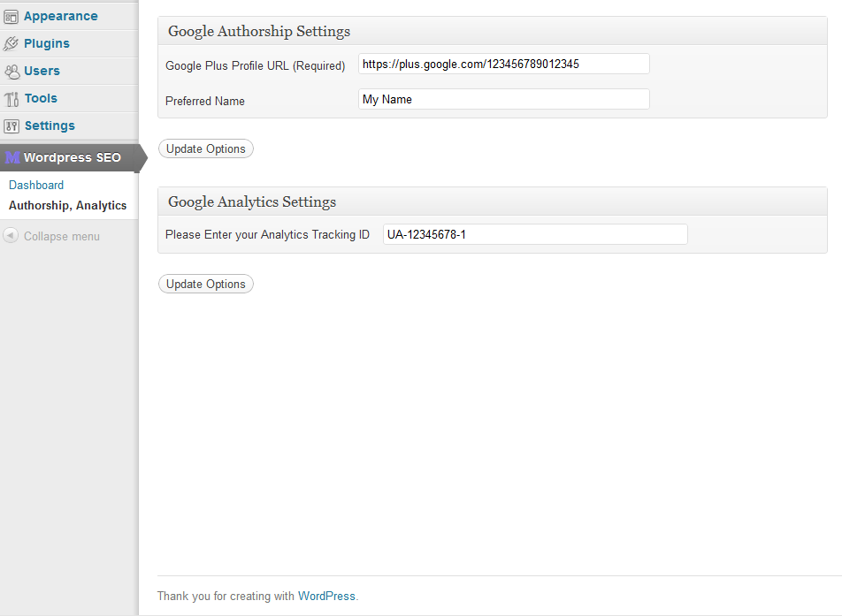Click the Wordpress SEO M icon

click(x=11, y=157)
